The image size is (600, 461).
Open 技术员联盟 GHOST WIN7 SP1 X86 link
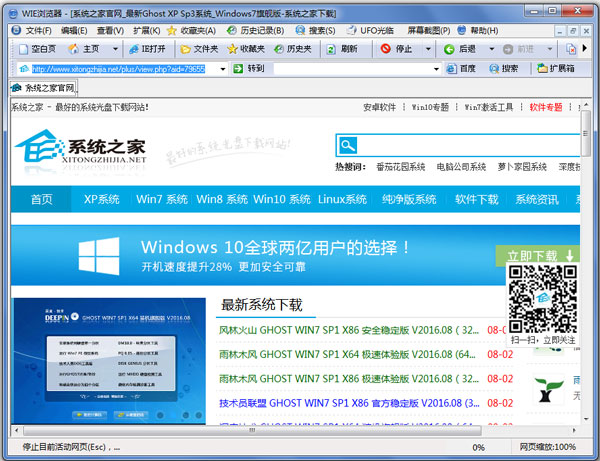349,403
